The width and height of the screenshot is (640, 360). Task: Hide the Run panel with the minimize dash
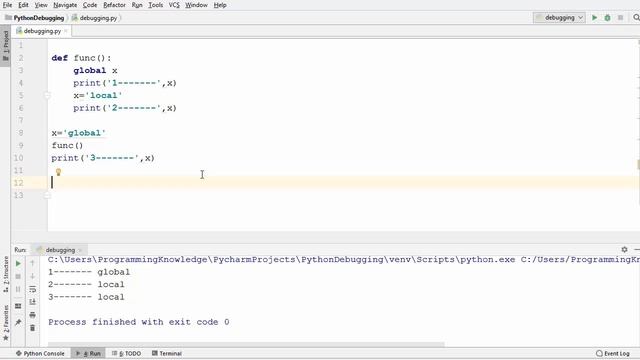tap(637, 249)
